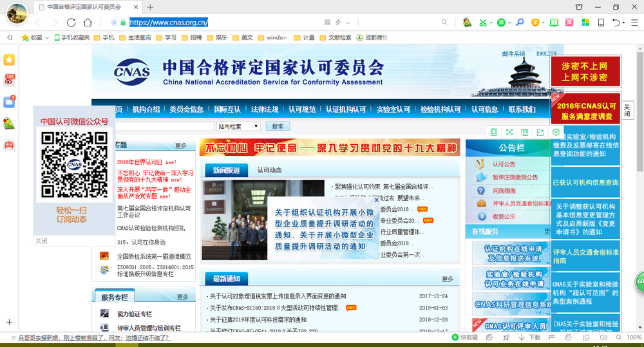Image resolution: width=644 pixels, height=347 pixels.
Task: Close the right floating panel via 关闭
Action: pos(627,110)
